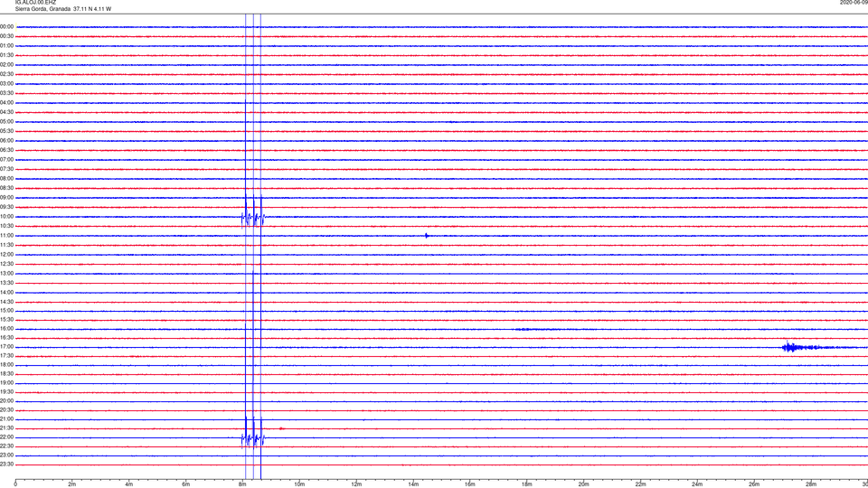
Task: Select the 05:30 time label
Action: point(7,131)
